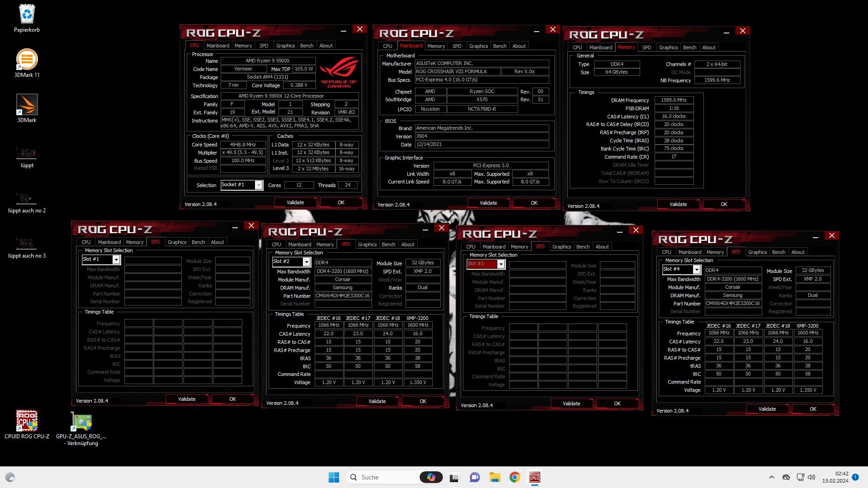Open Google Chrome from the taskbar
The width and height of the screenshot is (868, 488).
[x=514, y=477]
